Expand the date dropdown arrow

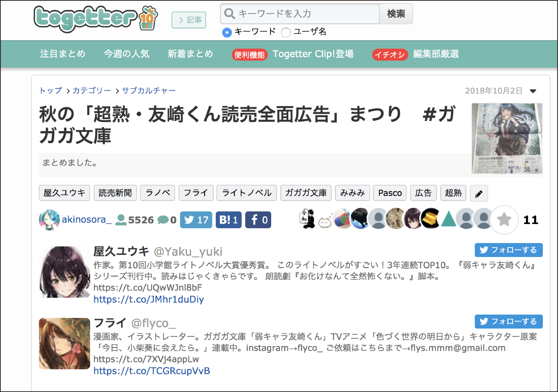point(533,91)
